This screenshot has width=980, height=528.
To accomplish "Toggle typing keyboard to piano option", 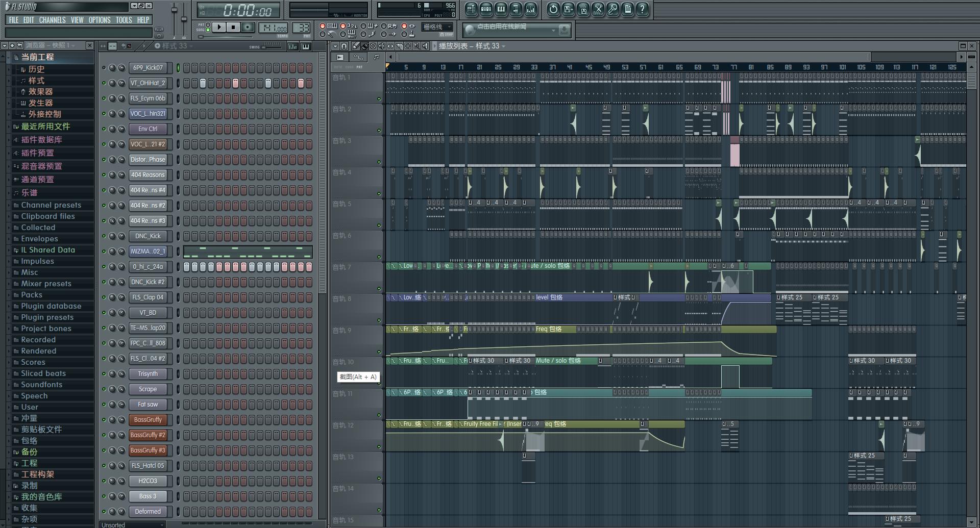I will click(327, 26).
